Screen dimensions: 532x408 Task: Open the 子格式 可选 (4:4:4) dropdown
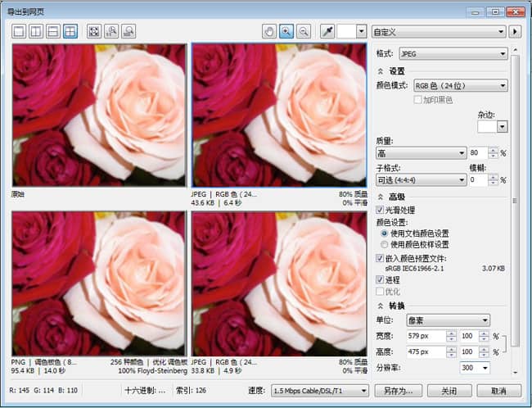pyautogui.click(x=421, y=179)
